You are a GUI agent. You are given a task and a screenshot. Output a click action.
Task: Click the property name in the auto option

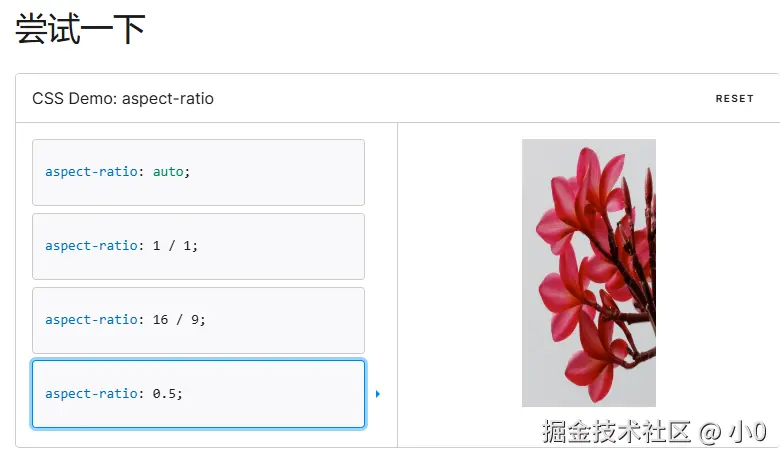91,172
